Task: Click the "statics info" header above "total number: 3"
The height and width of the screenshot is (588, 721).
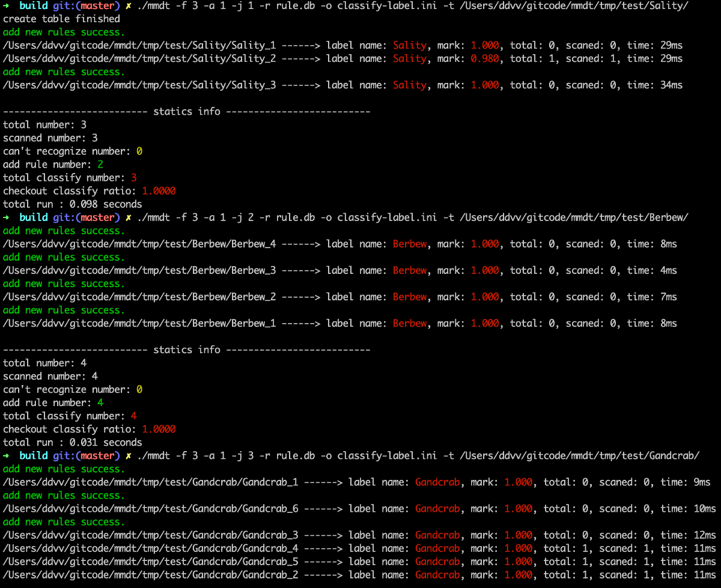Action: 187,112
